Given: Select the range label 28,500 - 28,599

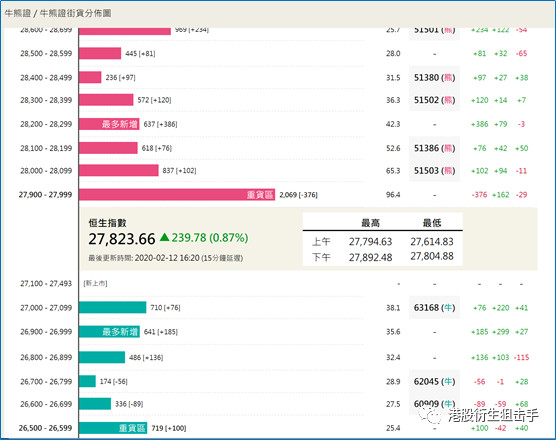Looking at the screenshot, I should [x=46, y=54].
